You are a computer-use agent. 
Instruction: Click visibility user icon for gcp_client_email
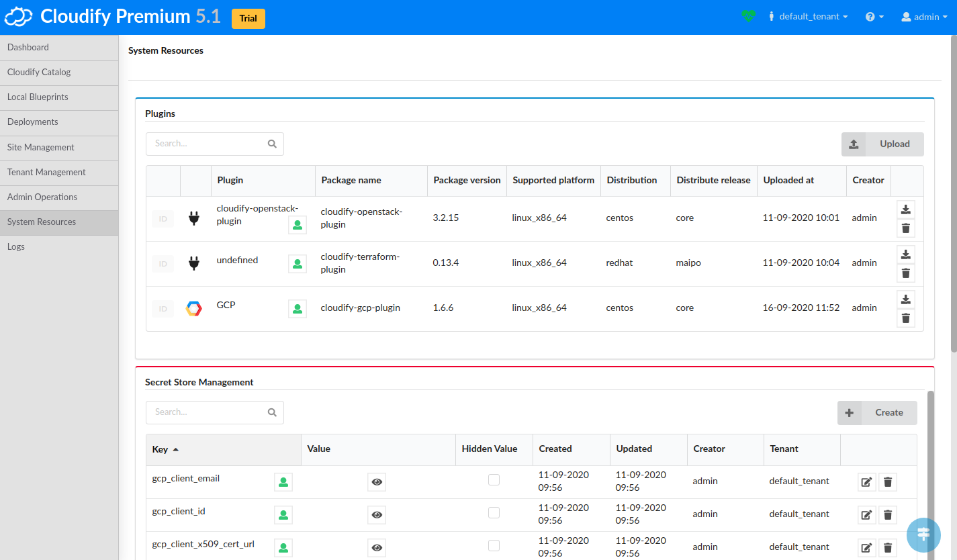pos(283,482)
